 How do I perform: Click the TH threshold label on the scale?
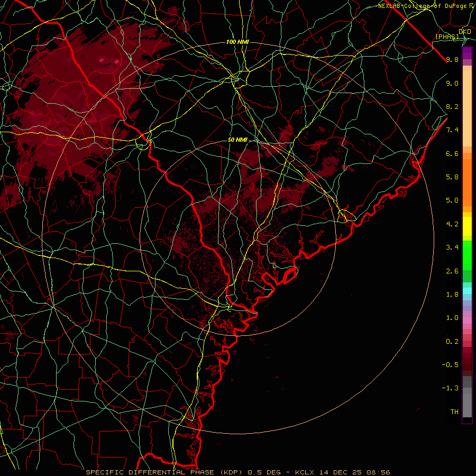coord(454,412)
